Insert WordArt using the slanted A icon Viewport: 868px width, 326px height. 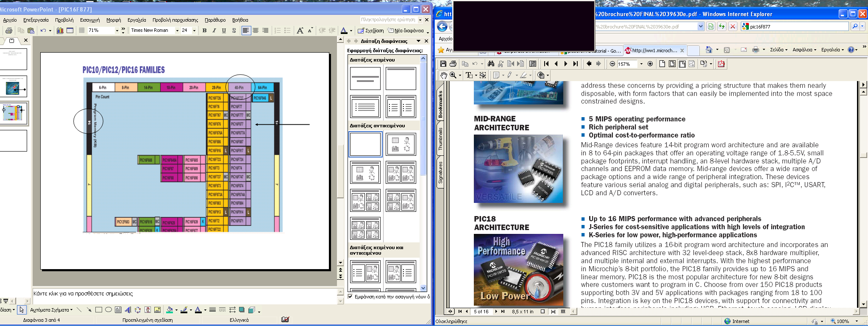click(x=128, y=310)
